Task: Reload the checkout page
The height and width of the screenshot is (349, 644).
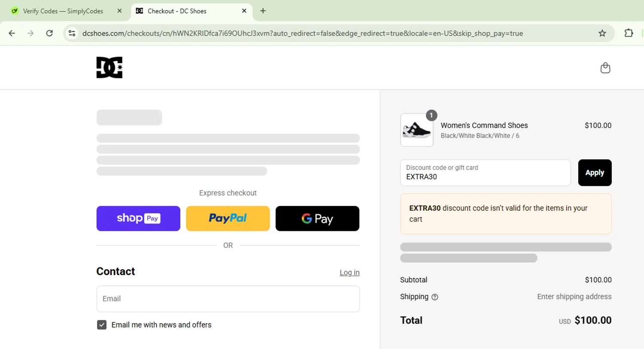Action: [x=49, y=33]
